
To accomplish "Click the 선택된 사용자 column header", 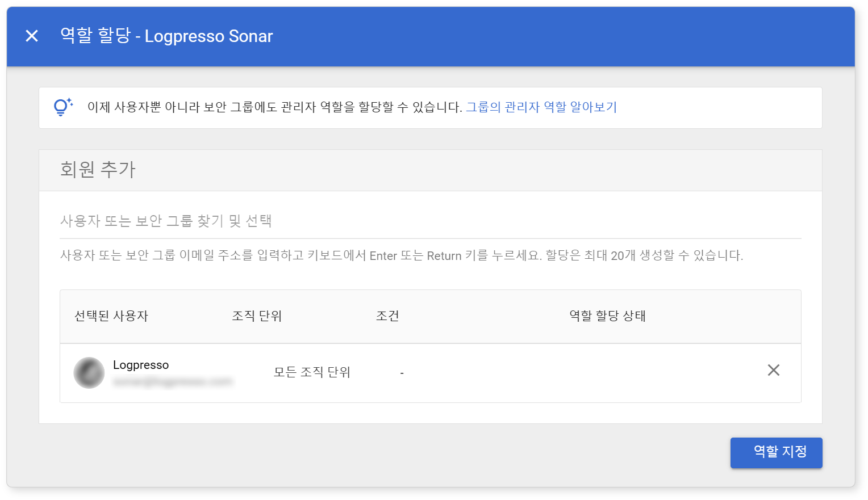I will click(x=111, y=316).
